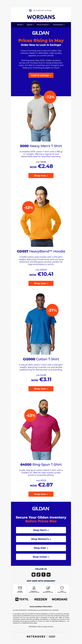Open the Instagram social icon

coord(33,575)
